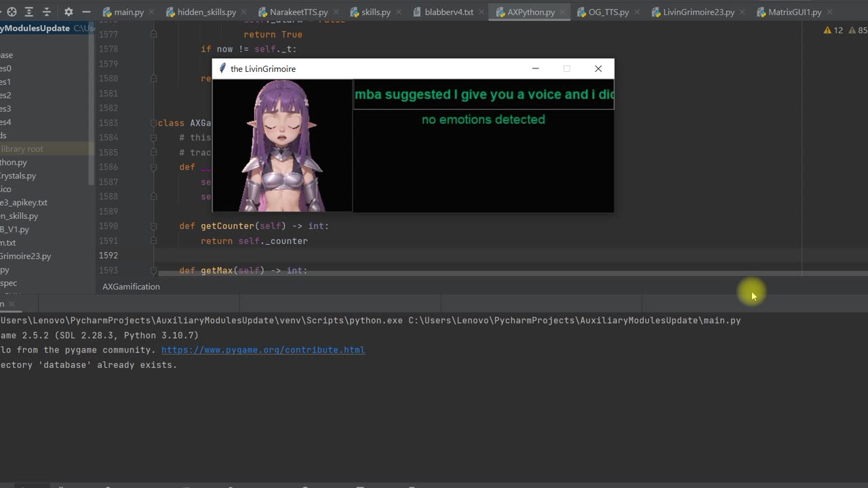Click the Collapse All icon in Project toolbar

[47, 12]
